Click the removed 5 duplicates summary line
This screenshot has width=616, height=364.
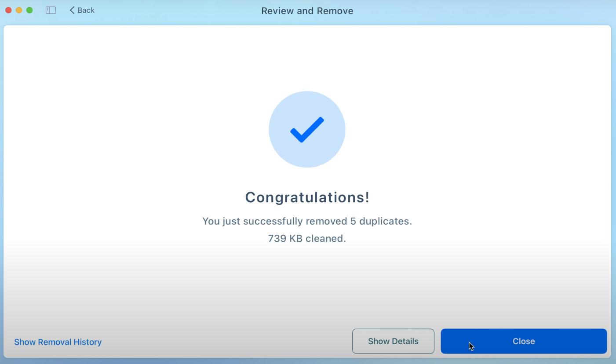307,221
